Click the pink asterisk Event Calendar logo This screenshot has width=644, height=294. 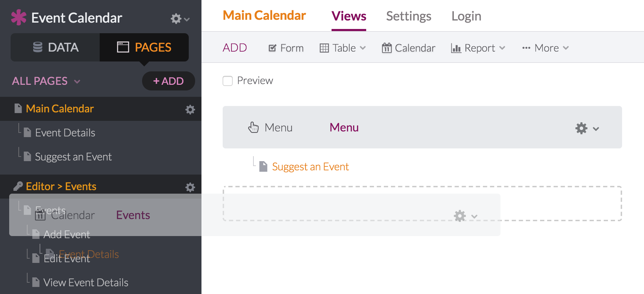(x=19, y=18)
